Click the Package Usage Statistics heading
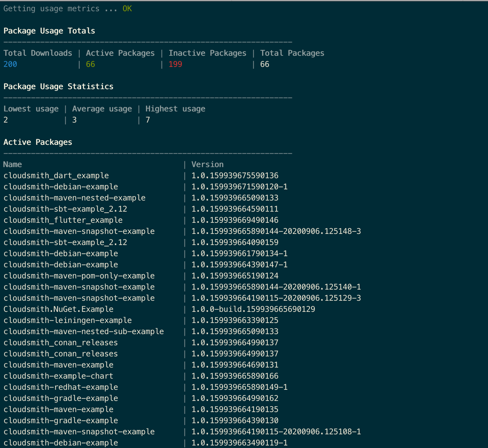The image size is (488, 448). [58, 87]
